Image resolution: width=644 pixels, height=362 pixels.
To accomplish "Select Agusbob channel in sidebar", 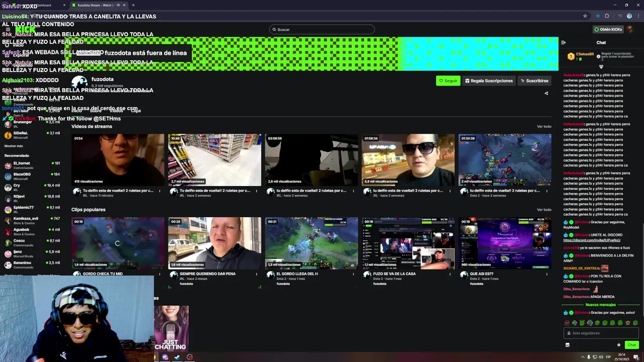I will point(32,232).
